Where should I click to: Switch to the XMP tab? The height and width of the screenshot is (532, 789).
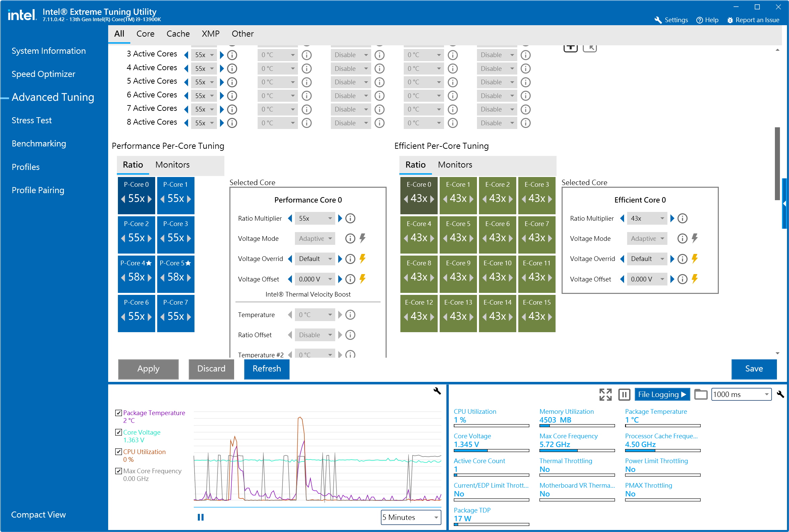coord(211,34)
